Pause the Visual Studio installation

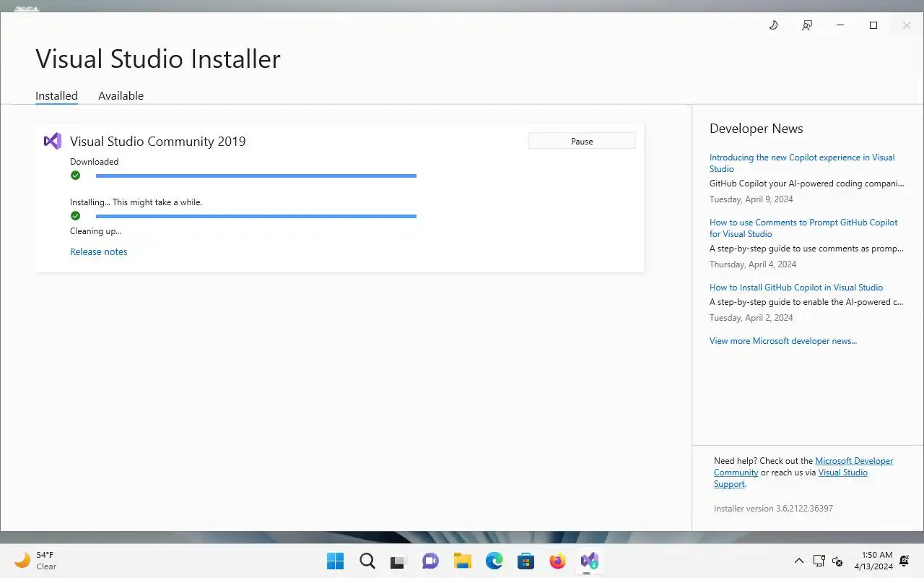coord(582,141)
